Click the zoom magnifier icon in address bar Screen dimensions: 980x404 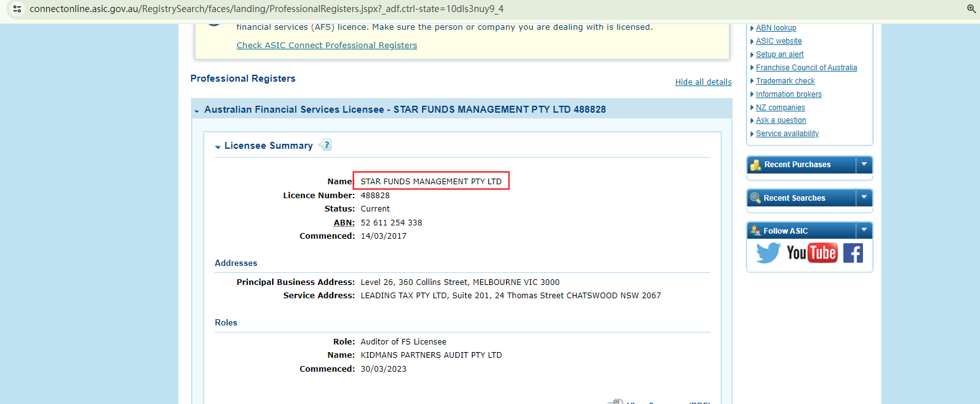pos(972,9)
